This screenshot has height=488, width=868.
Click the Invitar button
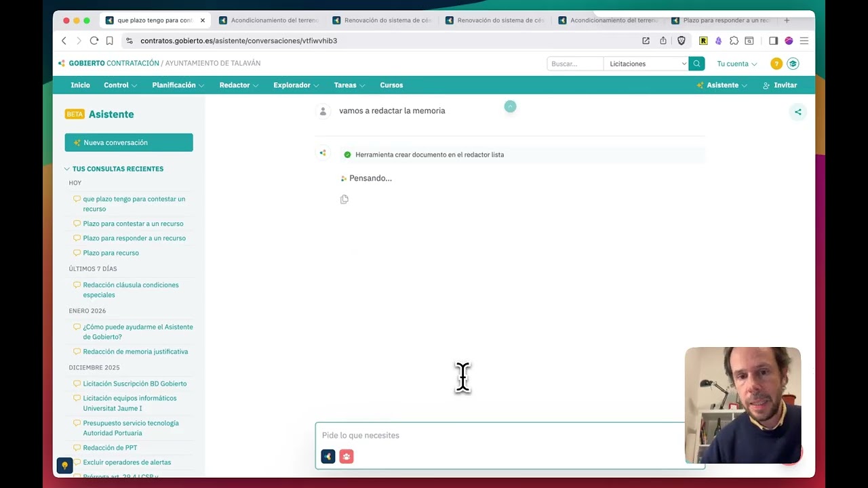(780, 85)
